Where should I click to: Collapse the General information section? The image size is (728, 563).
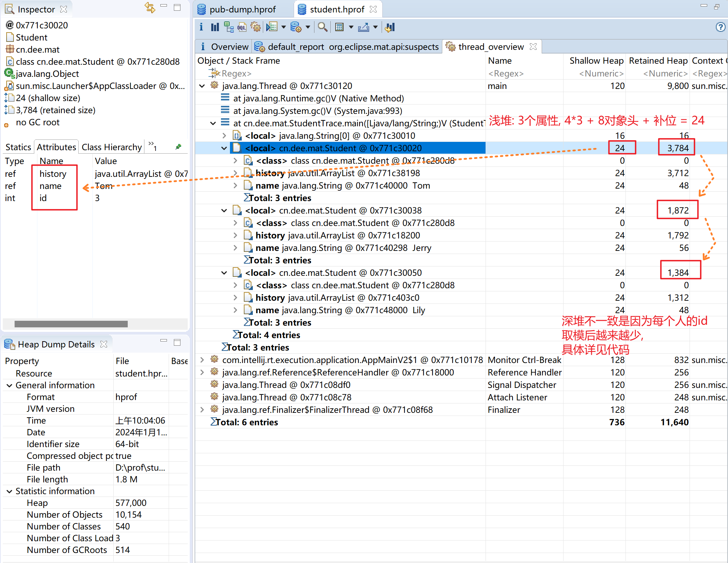9,385
